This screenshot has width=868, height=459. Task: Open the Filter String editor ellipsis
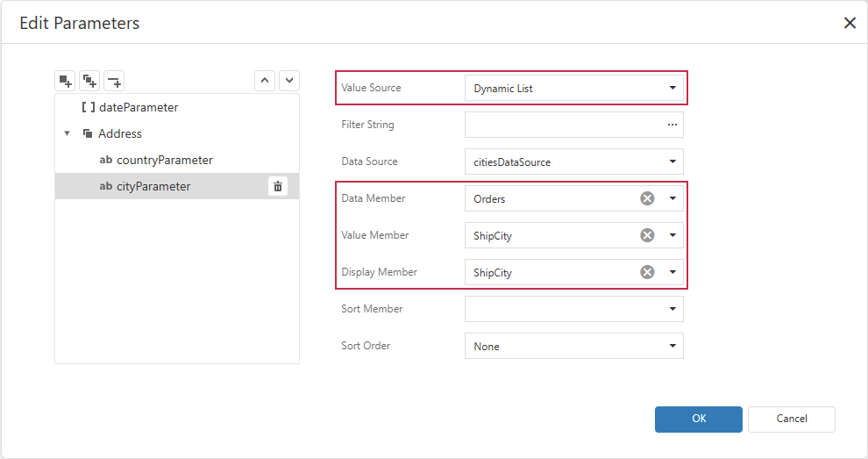tap(672, 125)
